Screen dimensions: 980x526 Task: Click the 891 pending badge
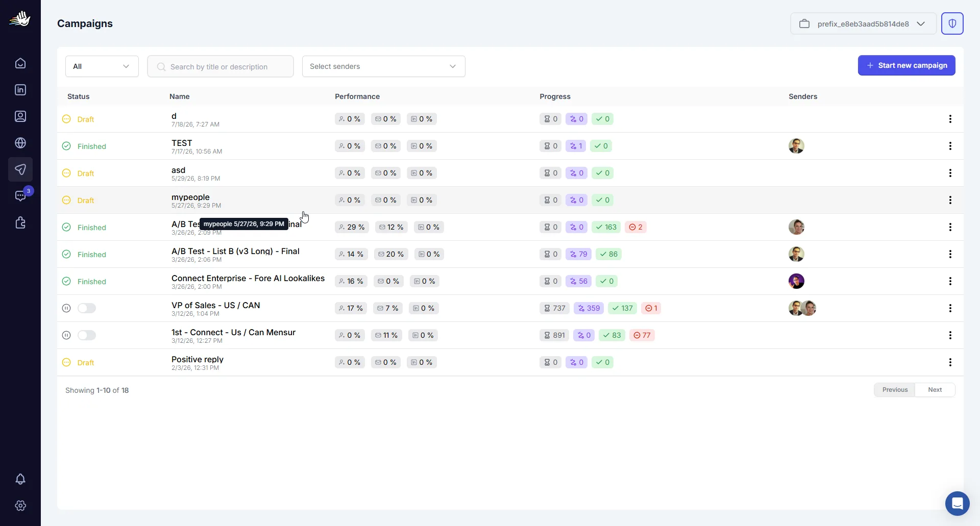pos(554,335)
